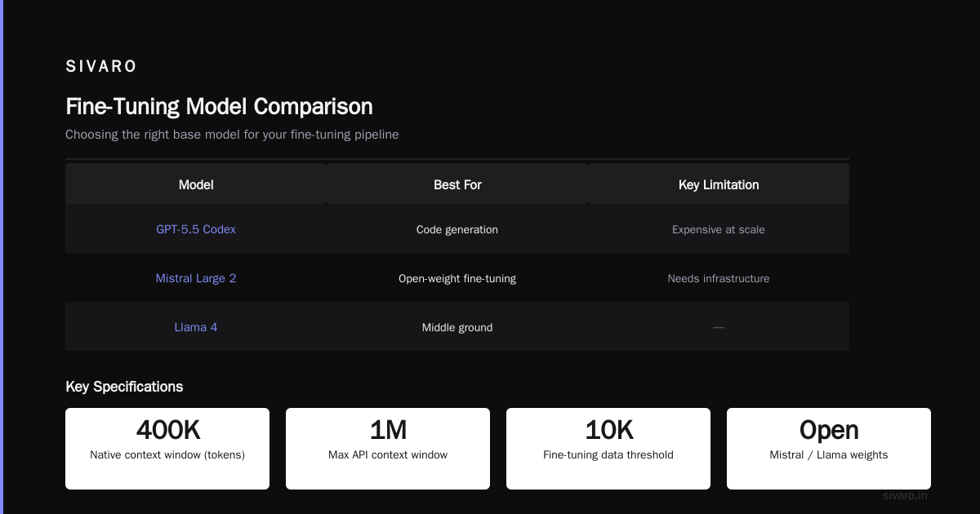Click the dash in Llama 4 limitation cell
980x514 pixels.
click(x=719, y=327)
